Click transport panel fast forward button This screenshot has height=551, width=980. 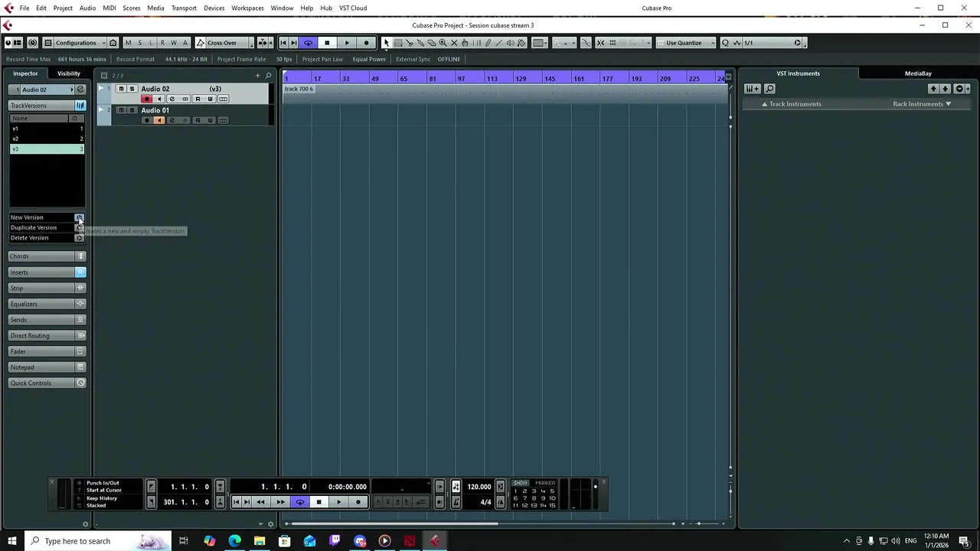[x=280, y=502]
